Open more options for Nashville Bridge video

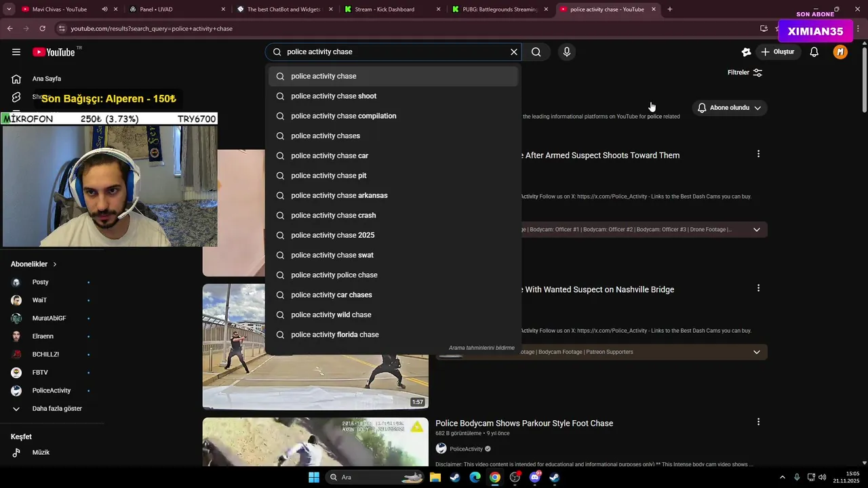(x=758, y=289)
